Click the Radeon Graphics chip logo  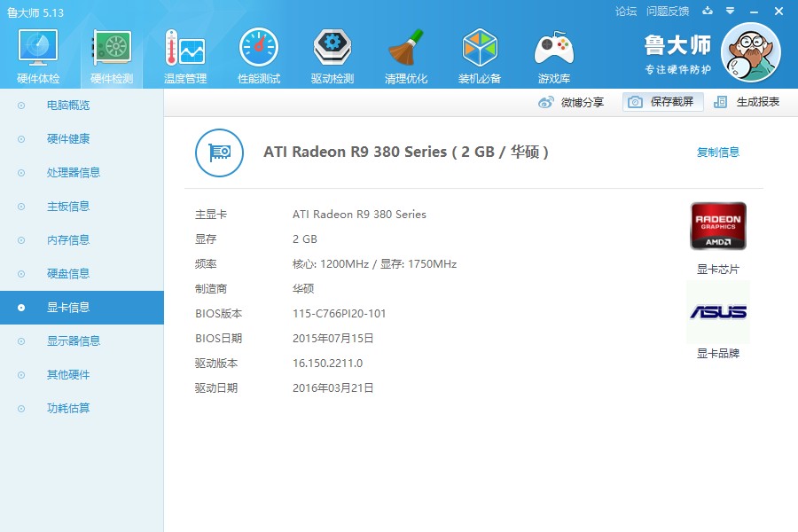click(x=718, y=226)
